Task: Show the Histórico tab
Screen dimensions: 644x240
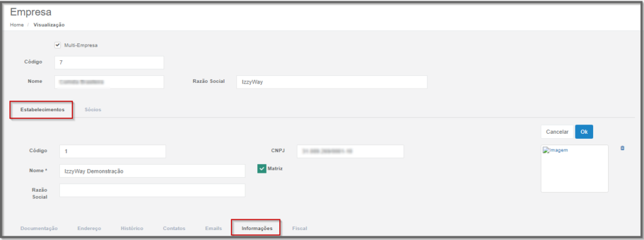Action: pos(132,228)
